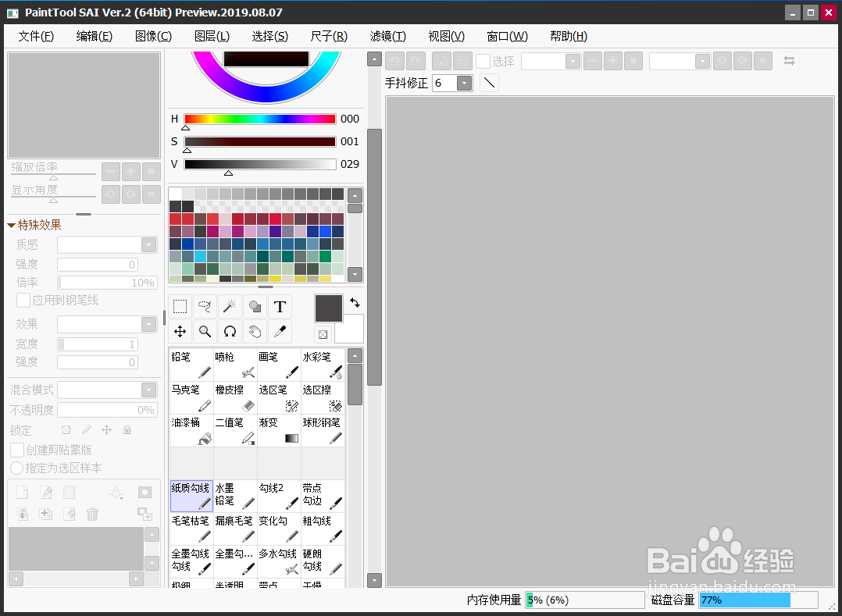Click the H hue slider
Screen dimensions: 842x616
[260, 119]
